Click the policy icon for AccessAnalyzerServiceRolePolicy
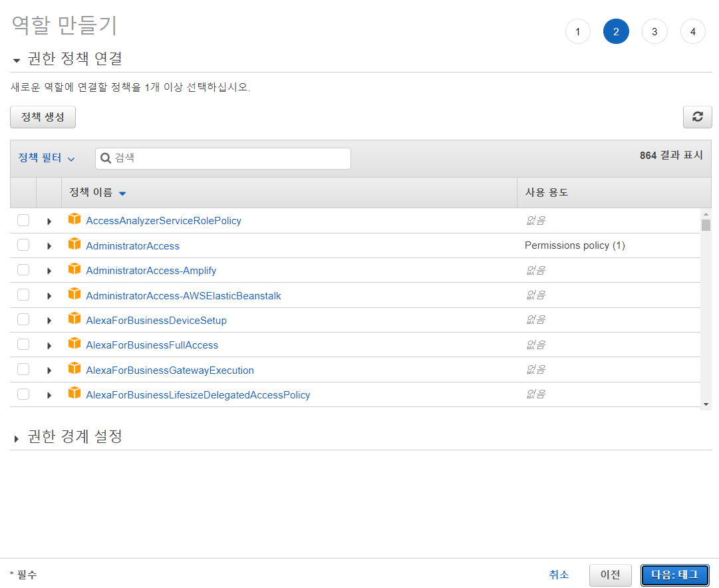Screen dimensions: 719x588 tap(74, 219)
